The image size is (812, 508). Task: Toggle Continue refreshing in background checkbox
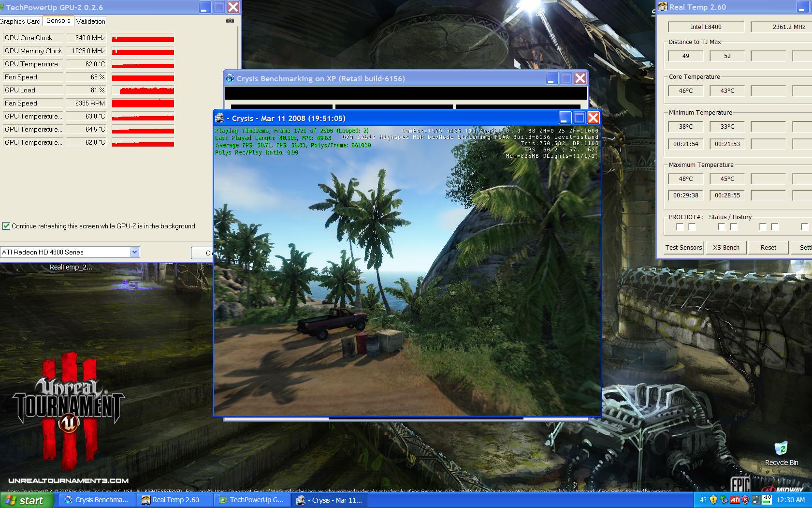pyautogui.click(x=6, y=226)
